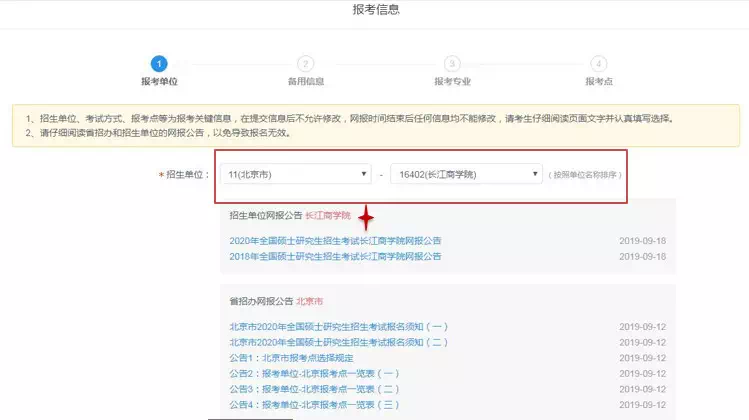The height and width of the screenshot is (420, 749).
Task: Open 公告1：北京市报考点选择规定 link
Action: click(291, 358)
